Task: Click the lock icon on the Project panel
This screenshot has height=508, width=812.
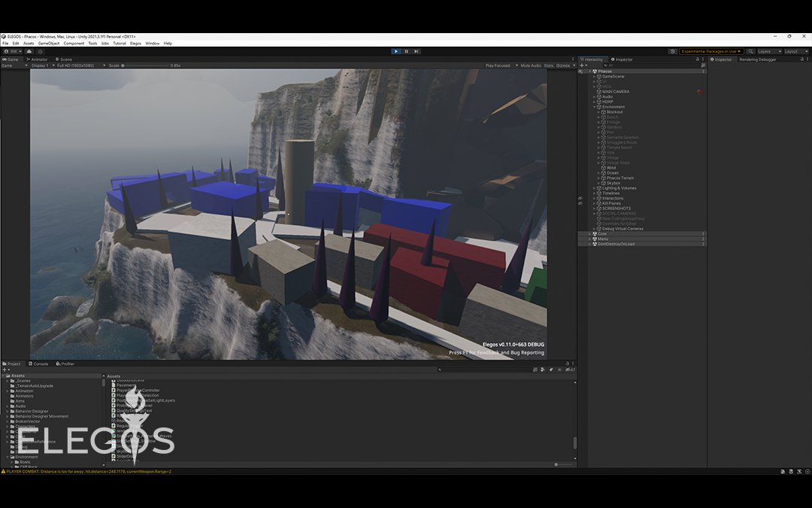Action: tap(568, 364)
